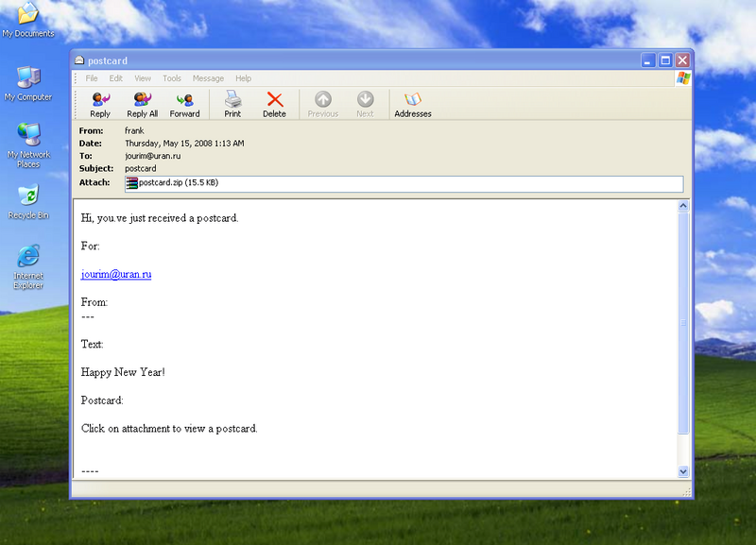Go to the Previous message arrow
This screenshot has width=756, height=545.
(x=323, y=99)
